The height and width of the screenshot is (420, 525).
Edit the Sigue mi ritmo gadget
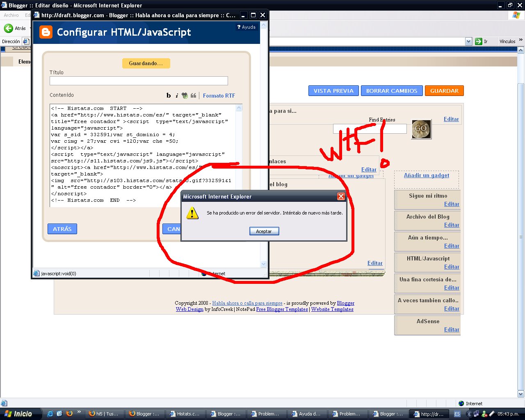coord(452,204)
